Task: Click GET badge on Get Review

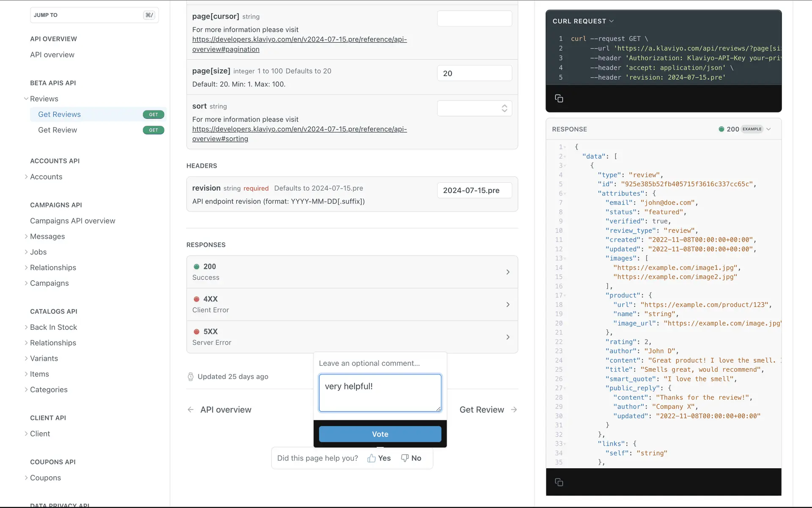Action: tap(153, 130)
